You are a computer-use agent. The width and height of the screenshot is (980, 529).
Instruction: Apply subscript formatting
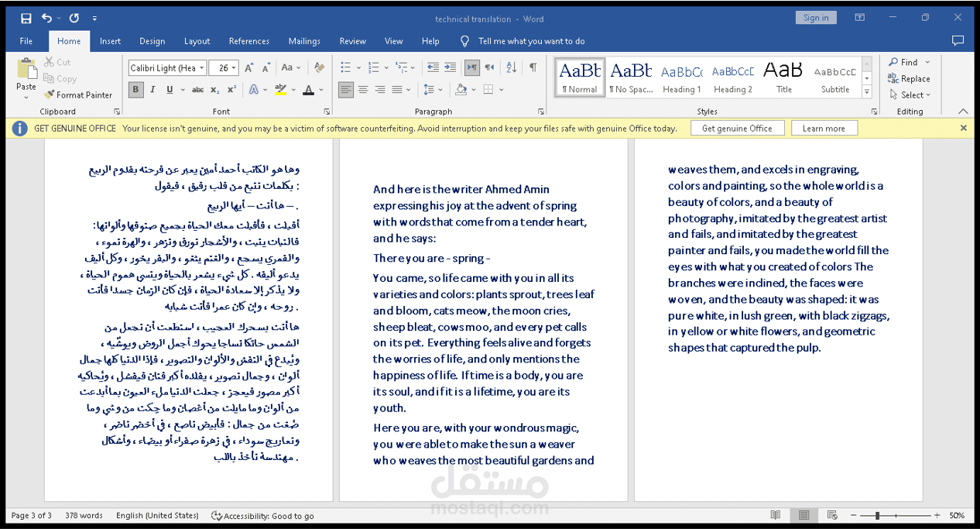point(214,90)
